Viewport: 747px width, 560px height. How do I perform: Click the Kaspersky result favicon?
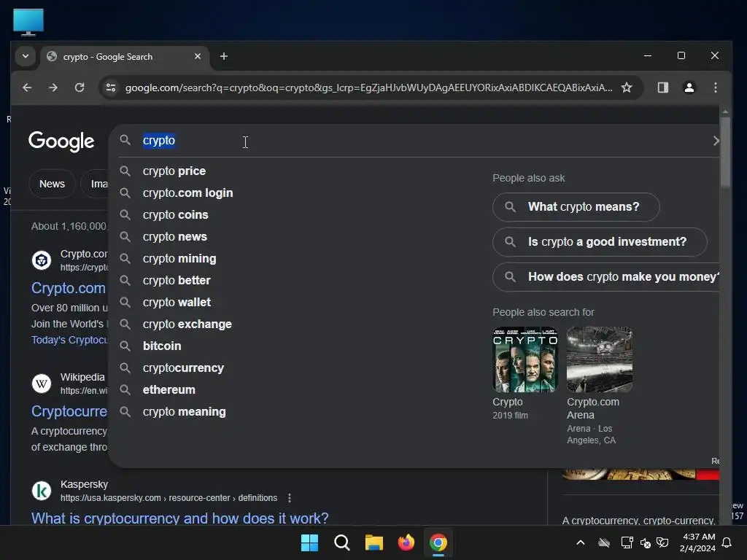pyautogui.click(x=42, y=491)
